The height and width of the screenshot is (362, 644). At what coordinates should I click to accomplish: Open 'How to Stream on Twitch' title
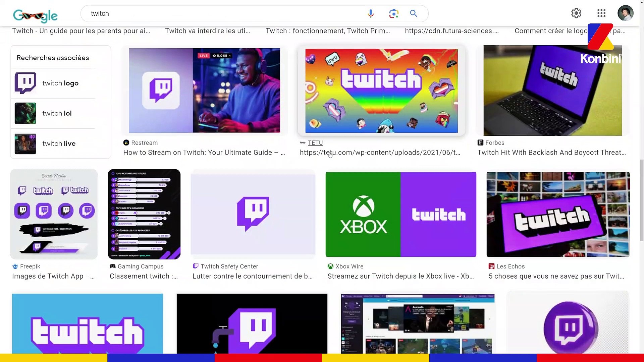click(x=204, y=153)
